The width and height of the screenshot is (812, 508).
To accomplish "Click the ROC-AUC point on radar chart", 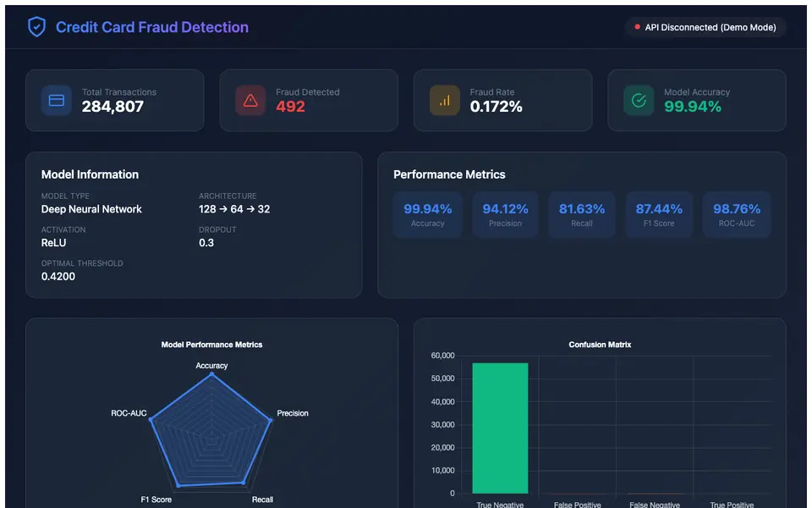I will click(x=151, y=419).
